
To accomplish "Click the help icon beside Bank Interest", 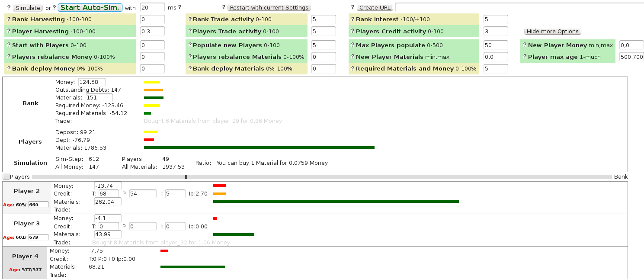I will point(353,19).
